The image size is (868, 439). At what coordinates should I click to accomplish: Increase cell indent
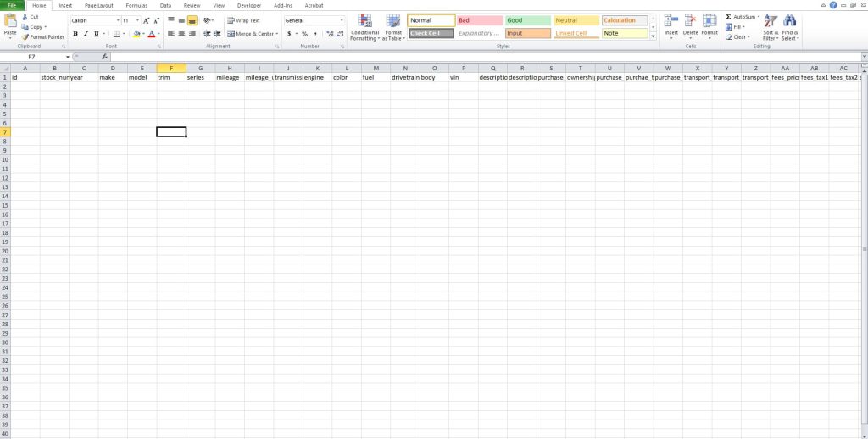point(217,34)
